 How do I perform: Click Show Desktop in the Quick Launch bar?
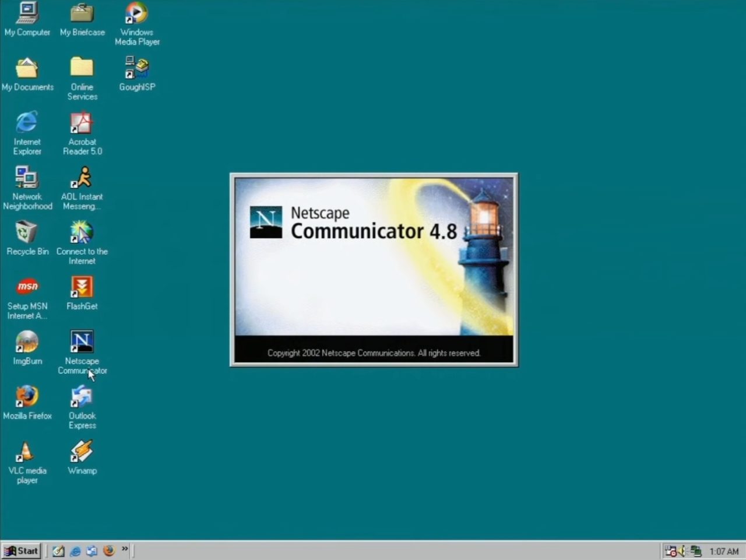(58, 551)
